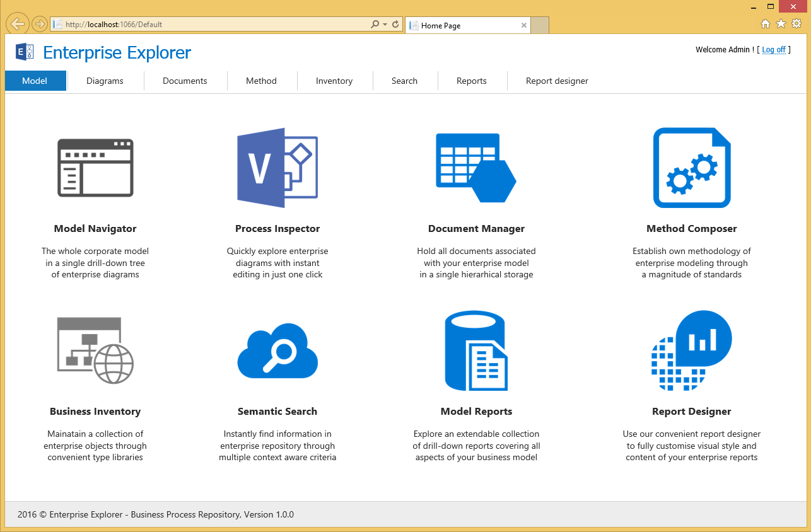The height and width of the screenshot is (532, 811).
Task: Click the Semantic Search heading
Action: point(277,412)
